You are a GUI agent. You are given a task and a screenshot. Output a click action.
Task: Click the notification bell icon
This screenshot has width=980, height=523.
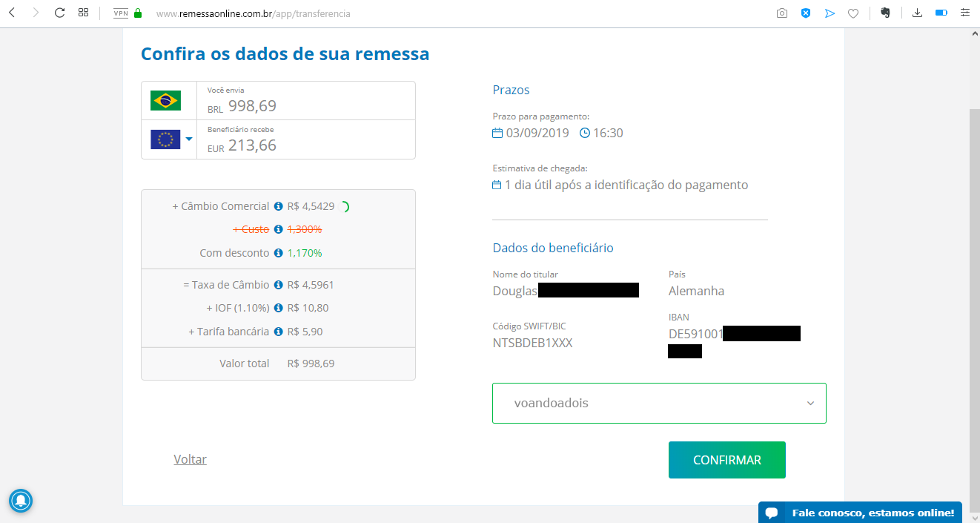point(21,501)
